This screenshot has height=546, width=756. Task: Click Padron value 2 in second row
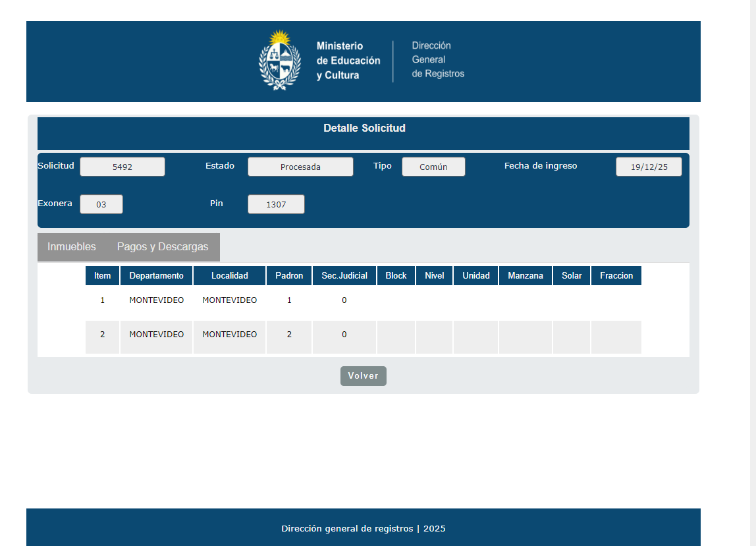click(x=289, y=335)
